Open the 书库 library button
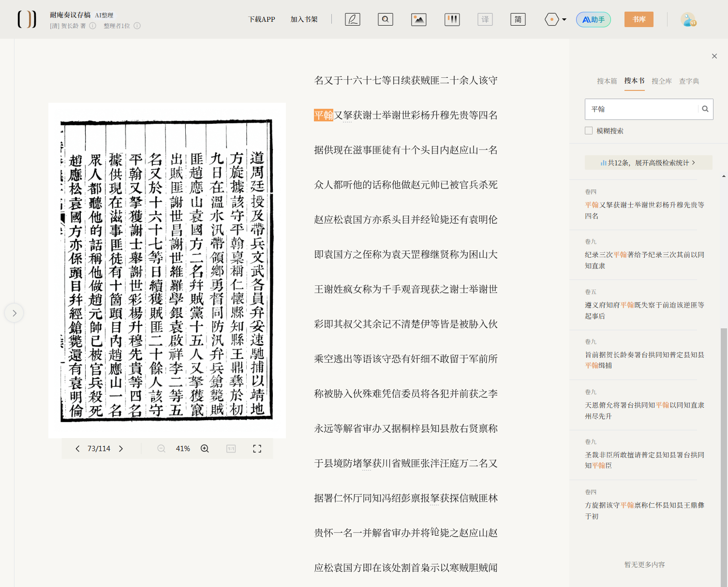Image resolution: width=728 pixels, height=587 pixels. click(x=639, y=19)
